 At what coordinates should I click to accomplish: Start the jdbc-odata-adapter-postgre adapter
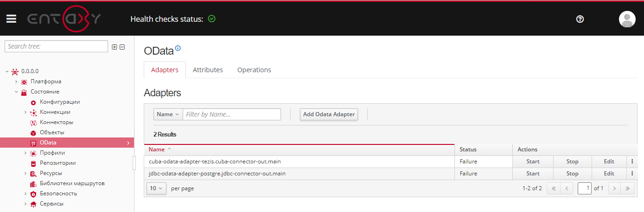533,174
